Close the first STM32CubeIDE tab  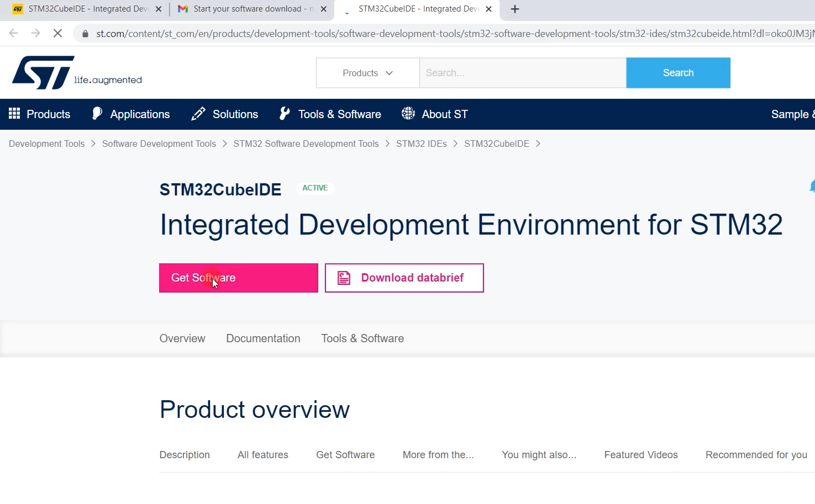(x=159, y=9)
